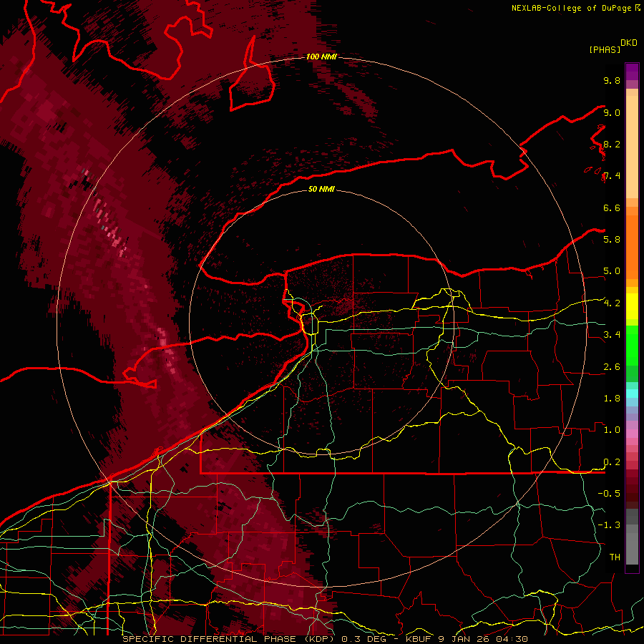Select the 7.4 scale value
The width and height of the screenshot is (644, 644).
pyautogui.click(x=612, y=176)
